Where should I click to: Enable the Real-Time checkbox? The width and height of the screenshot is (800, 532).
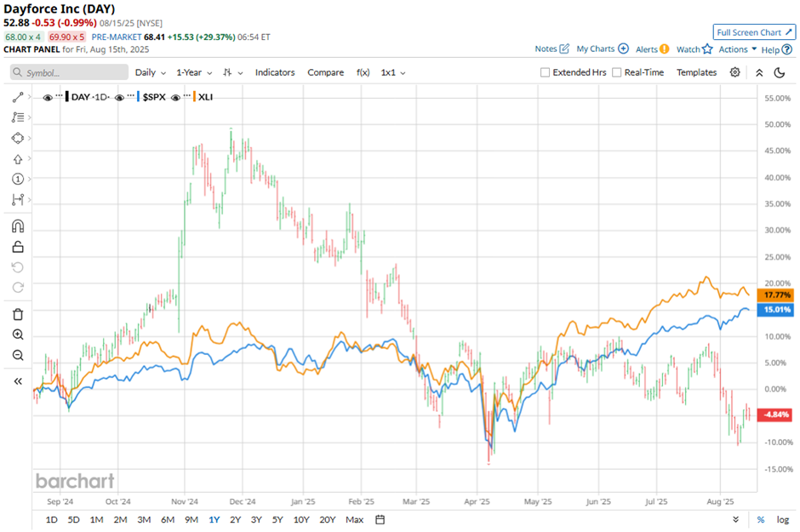click(617, 72)
